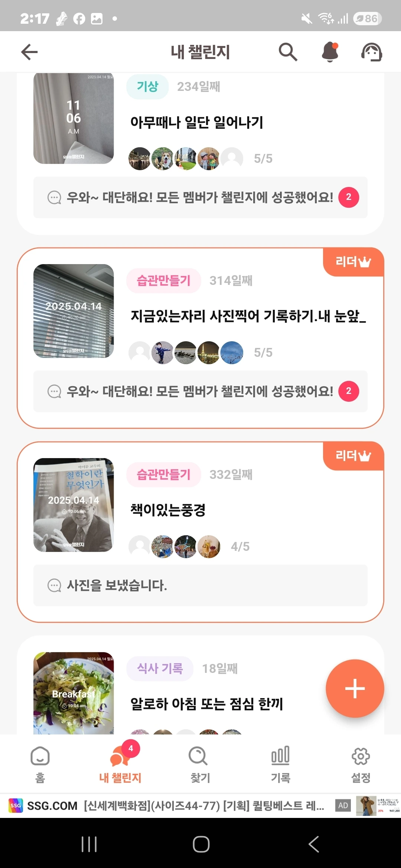Image resolution: width=401 pixels, height=868 pixels.
Task: Open notifications bell icon
Action: pos(330,52)
